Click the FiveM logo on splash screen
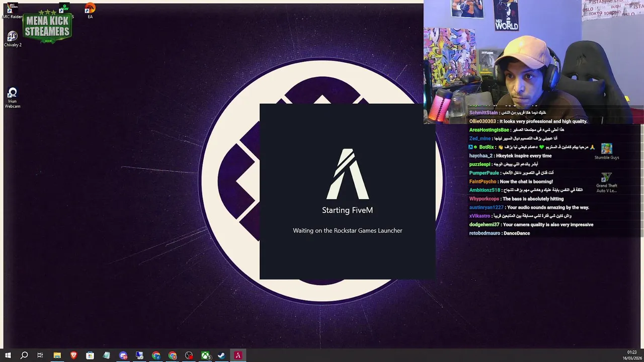 (x=348, y=174)
